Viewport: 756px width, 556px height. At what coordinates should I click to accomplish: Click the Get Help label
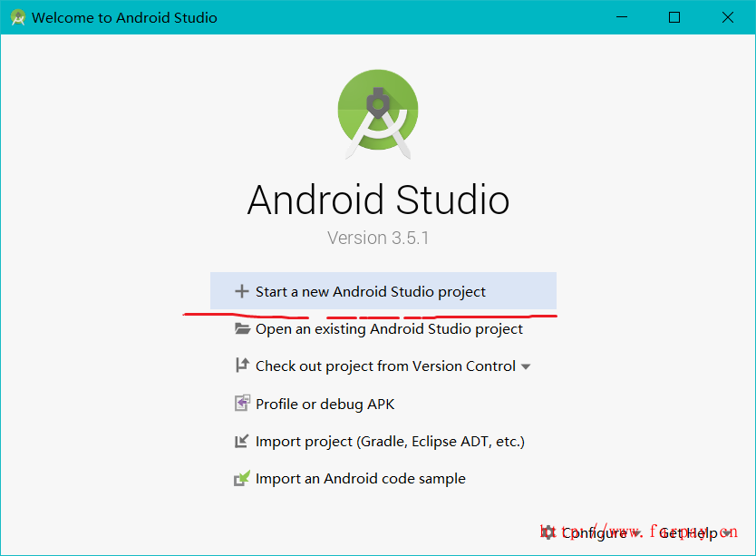click(x=688, y=533)
